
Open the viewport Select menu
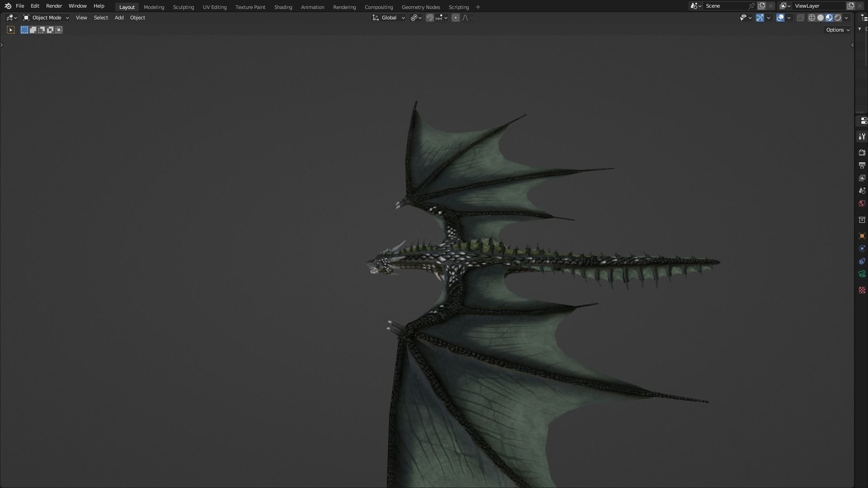[101, 18]
